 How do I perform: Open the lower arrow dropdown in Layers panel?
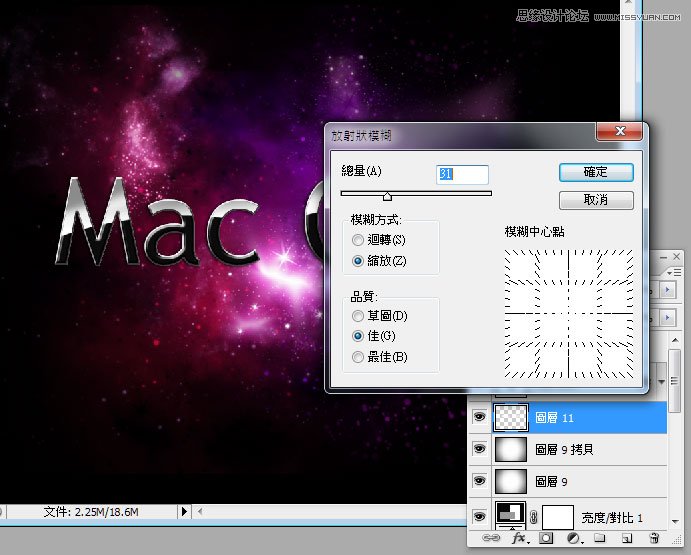(x=668, y=317)
